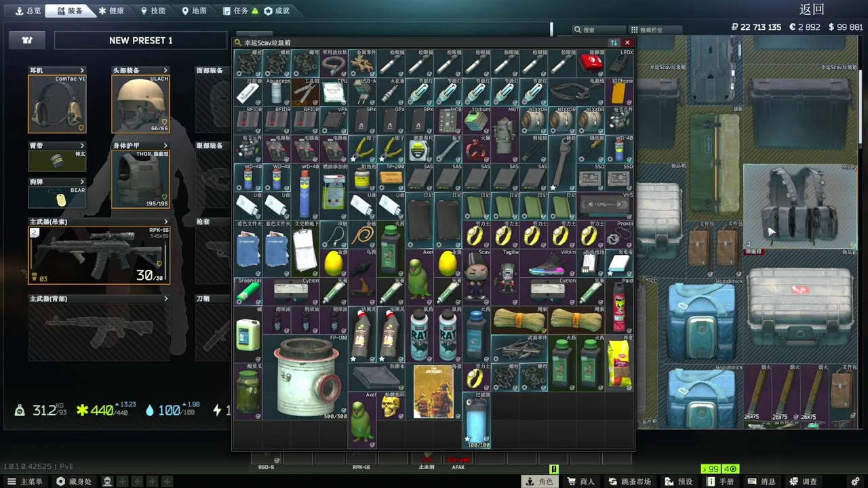Select the golden skull ring item
Image resolution: width=868 pixels, height=488 pixels.
click(391, 405)
